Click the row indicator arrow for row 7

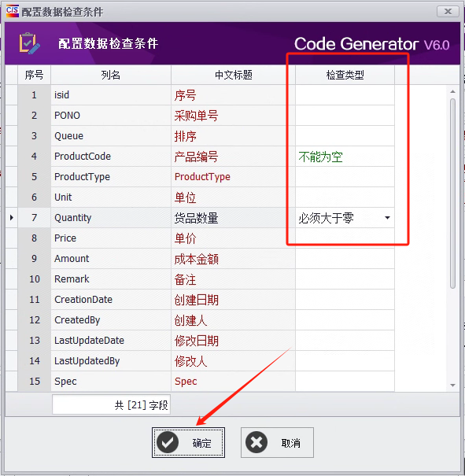click(12, 218)
